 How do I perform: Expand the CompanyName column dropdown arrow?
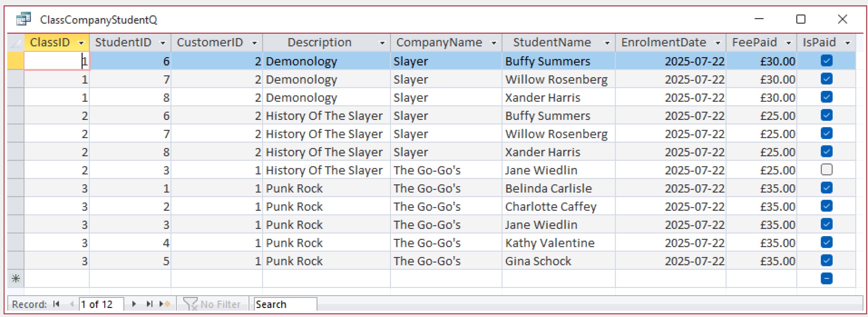pos(494,43)
